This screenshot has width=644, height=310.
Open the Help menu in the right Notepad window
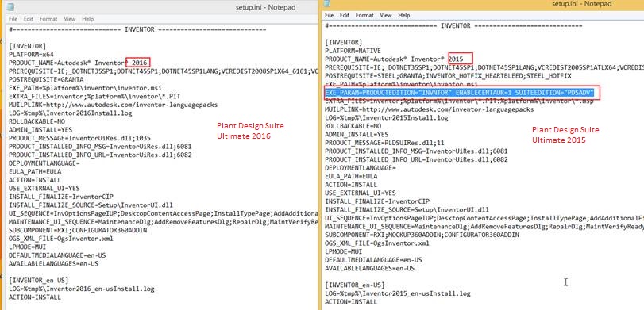[x=403, y=15]
